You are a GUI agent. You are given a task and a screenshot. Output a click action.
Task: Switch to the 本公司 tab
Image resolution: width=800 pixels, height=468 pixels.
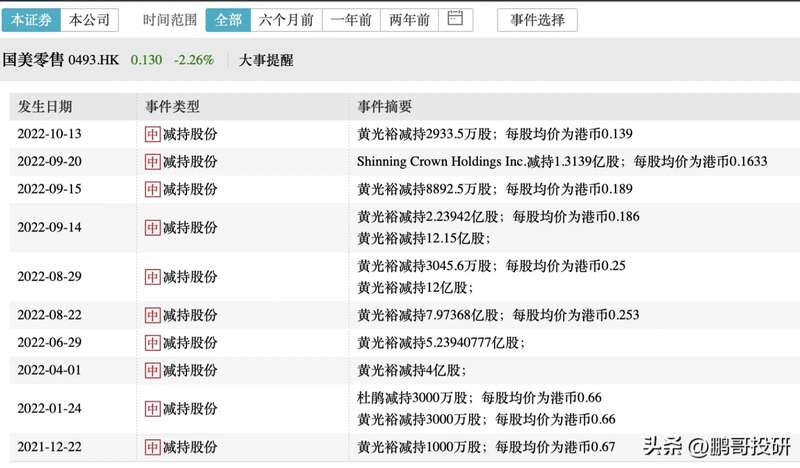click(x=89, y=19)
